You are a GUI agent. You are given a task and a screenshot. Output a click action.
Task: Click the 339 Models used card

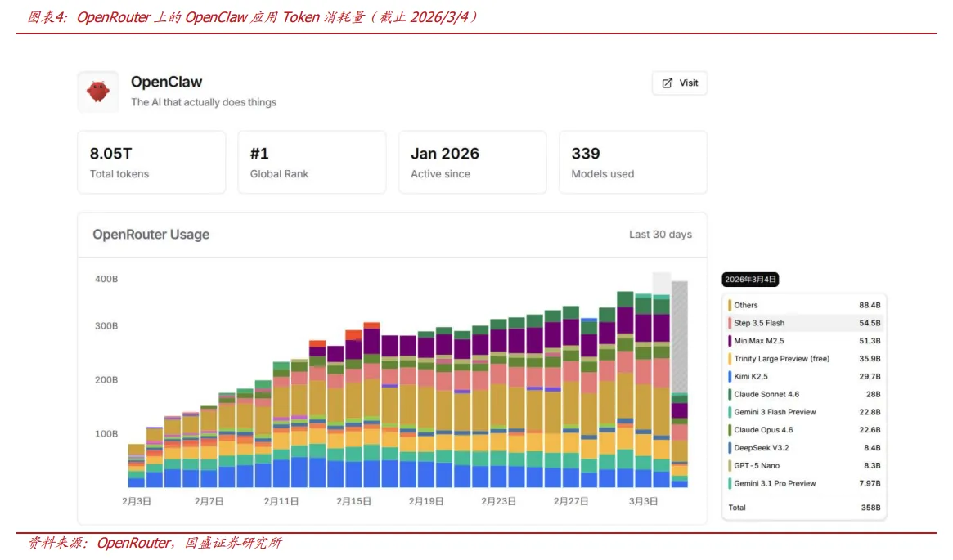click(x=632, y=162)
